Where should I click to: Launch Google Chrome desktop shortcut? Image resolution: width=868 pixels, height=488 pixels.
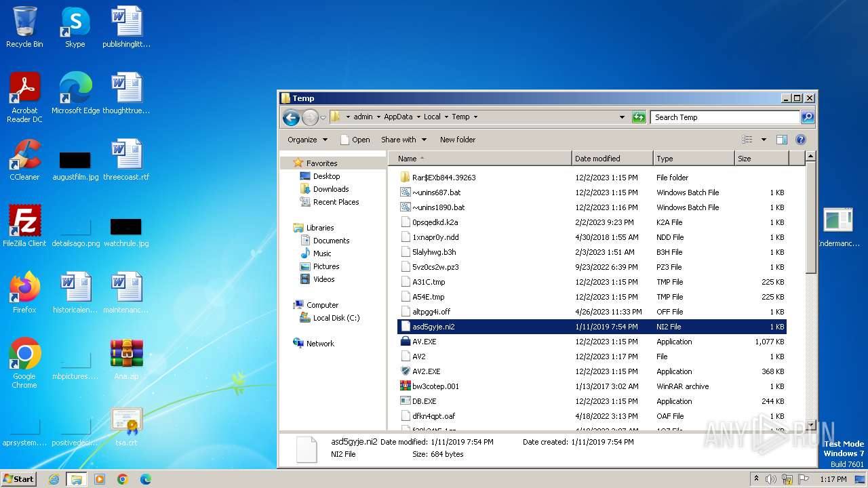[x=24, y=363]
